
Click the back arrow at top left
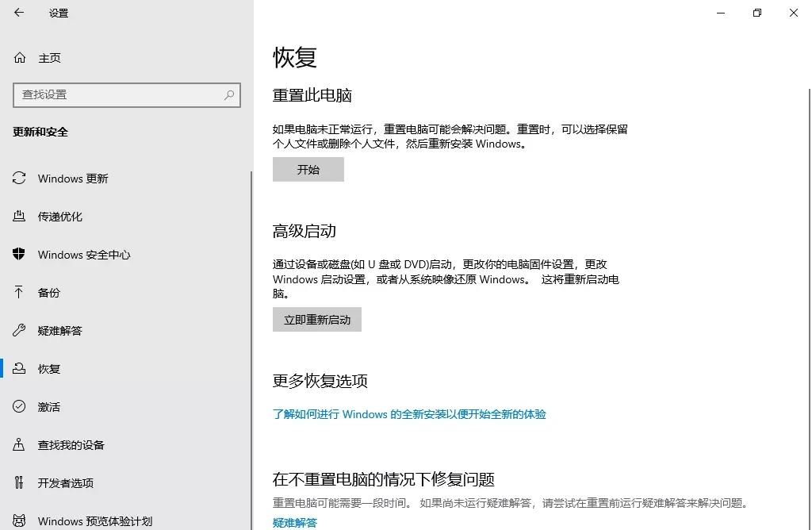19,13
